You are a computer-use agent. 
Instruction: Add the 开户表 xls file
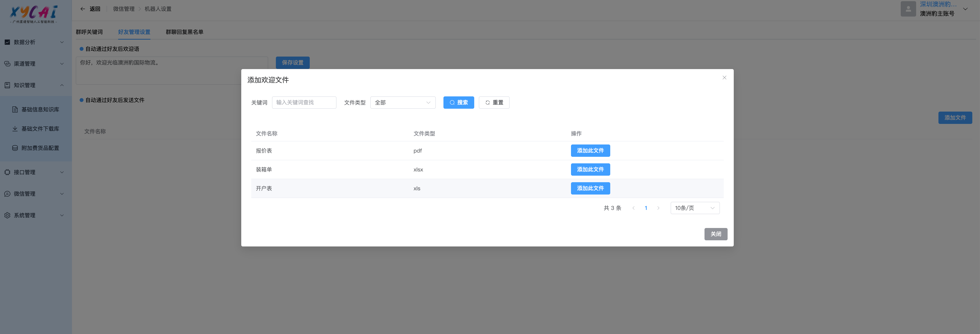click(590, 188)
